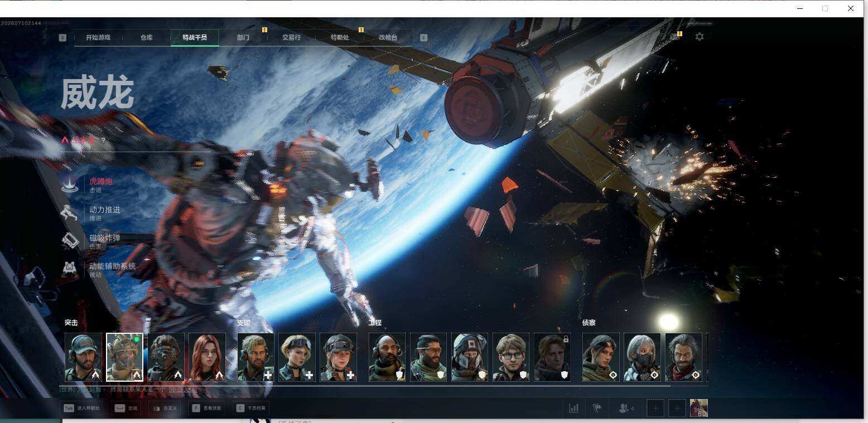Select the 磁吸炸弹 skill icon
Image resolution: width=868 pixels, height=423 pixels.
click(x=70, y=241)
